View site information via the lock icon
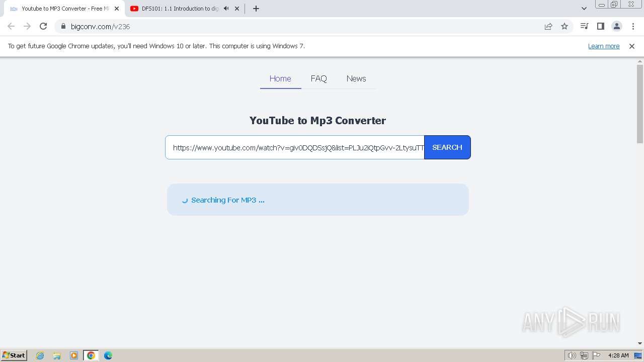 (63, 26)
